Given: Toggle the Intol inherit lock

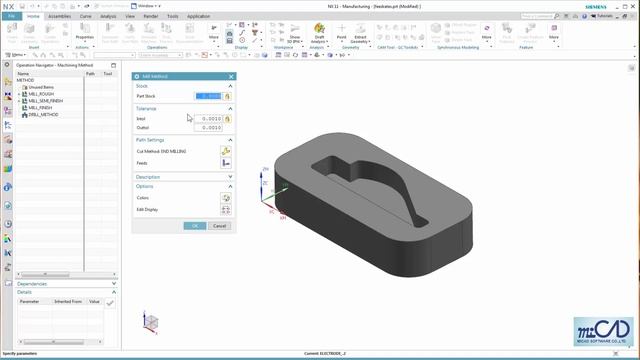Looking at the screenshot, I should point(227,119).
